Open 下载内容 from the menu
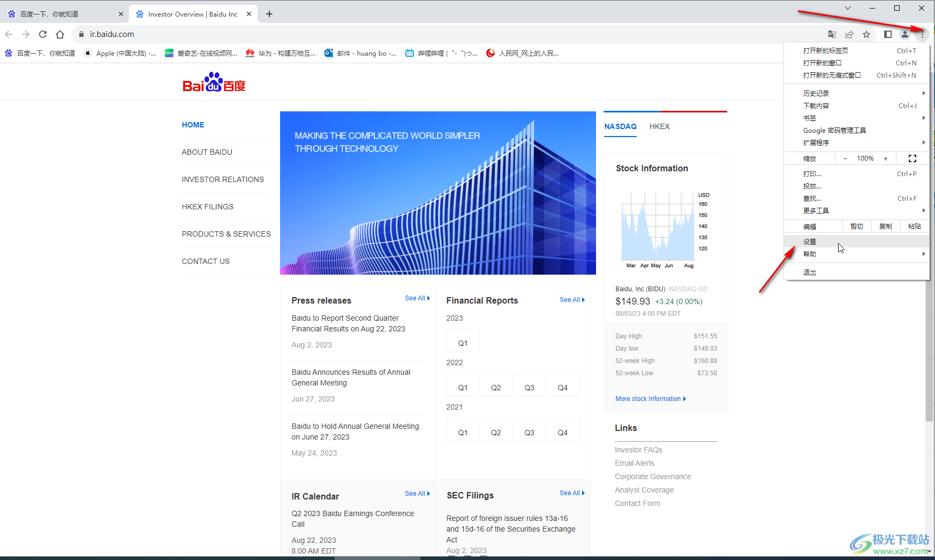Screen dimensions: 935x560 pyautogui.click(x=857, y=105)
